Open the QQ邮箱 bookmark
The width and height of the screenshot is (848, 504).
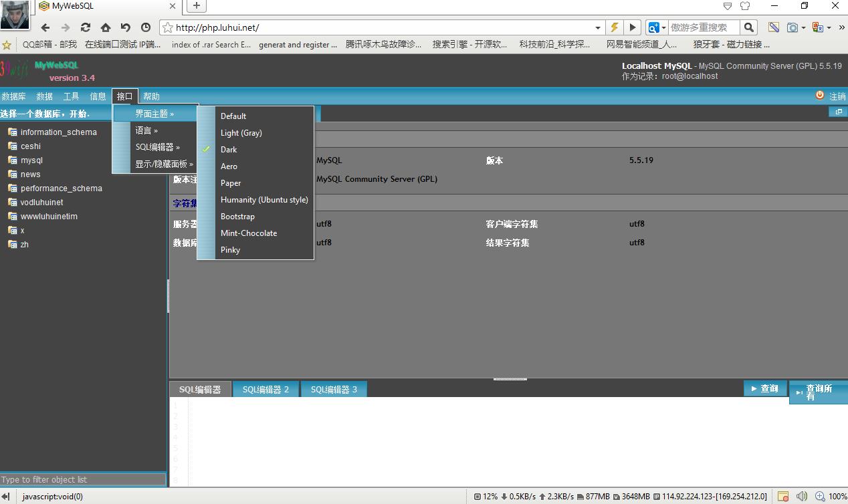(49, 45)
